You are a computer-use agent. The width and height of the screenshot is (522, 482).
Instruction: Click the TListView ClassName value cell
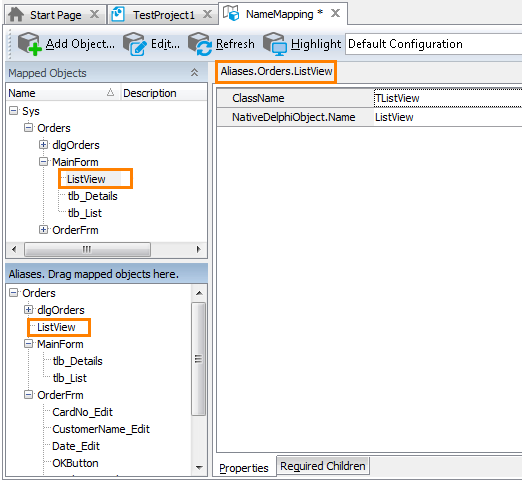coord(448,98)
